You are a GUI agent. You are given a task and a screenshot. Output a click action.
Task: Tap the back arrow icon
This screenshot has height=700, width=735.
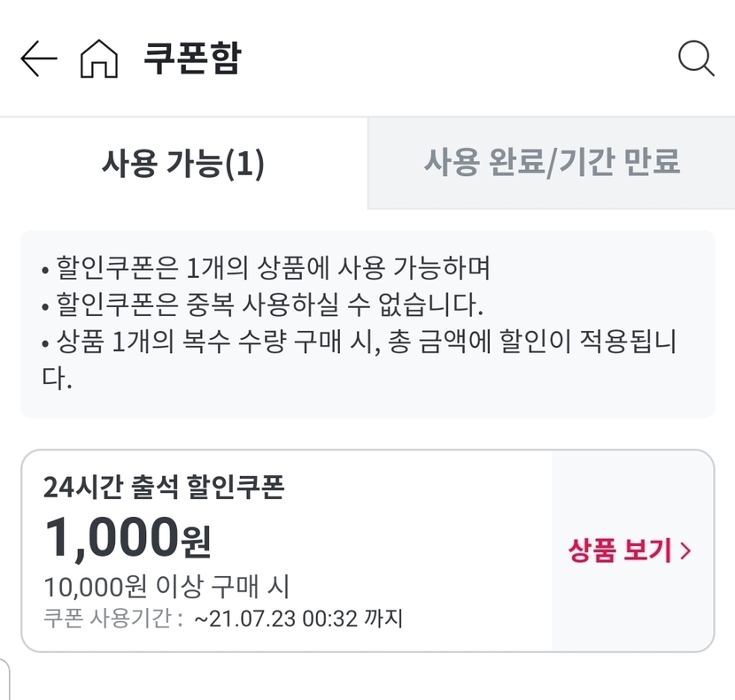(38, 59)
